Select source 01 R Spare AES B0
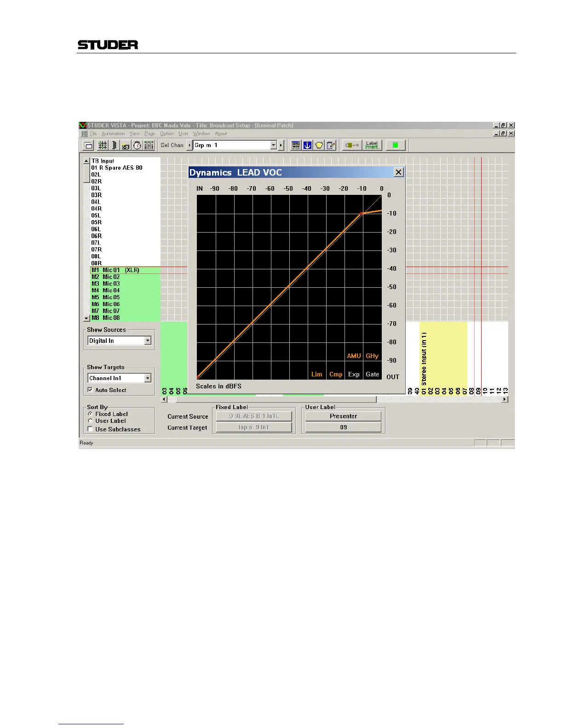Viewport: 563px width, 728px height. pos(126,168)
